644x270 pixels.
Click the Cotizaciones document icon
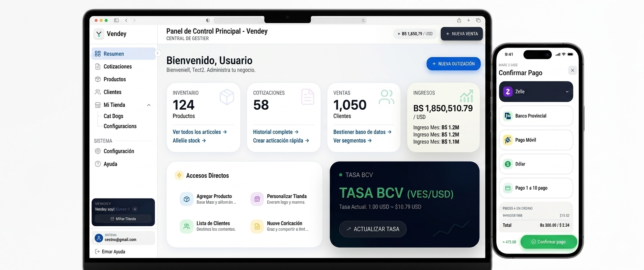(x=308, y=97)
